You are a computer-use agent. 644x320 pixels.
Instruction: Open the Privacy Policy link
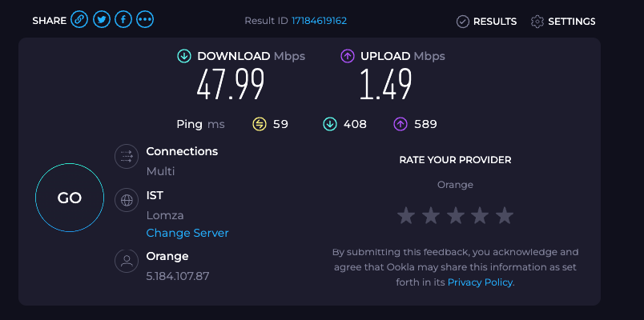(480, 282)
